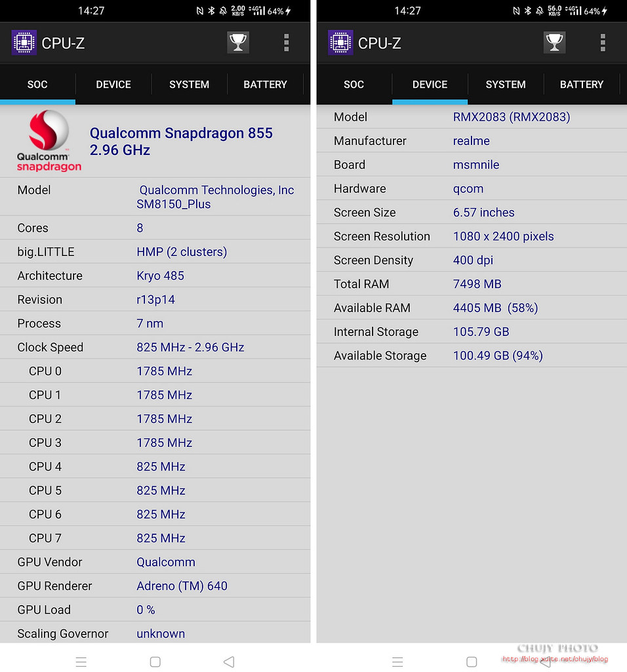Tap home navigation icon on left screen
The height and width of the screenshot is (672, 627).
coord(155,661)
